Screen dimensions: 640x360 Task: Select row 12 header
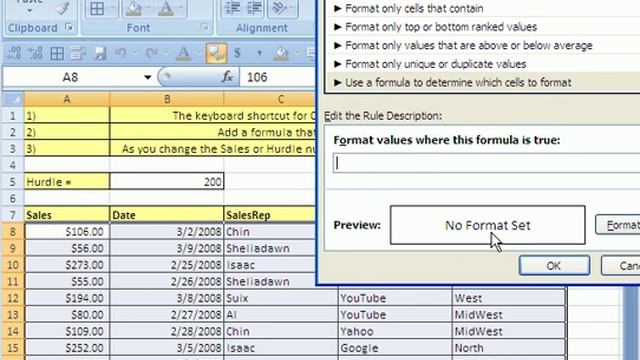click(x=13, y=298)
